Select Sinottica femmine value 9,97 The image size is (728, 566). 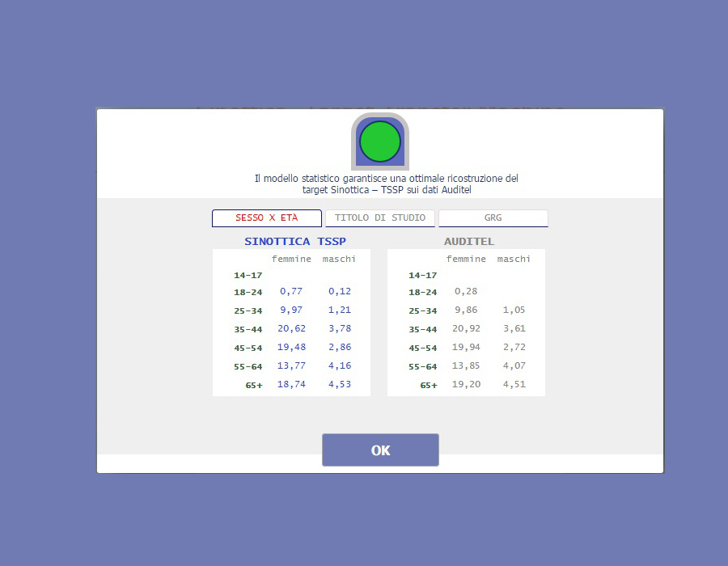[291, 310]
